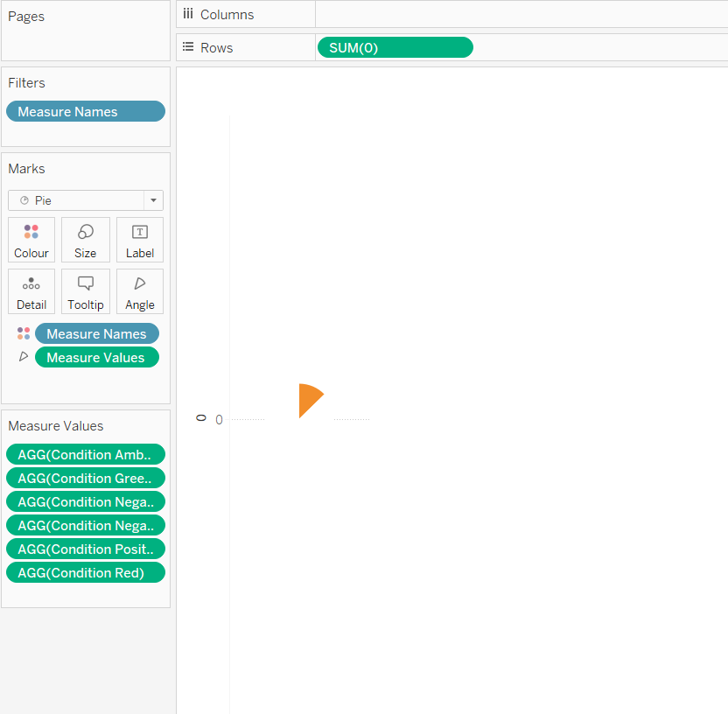Click the dropdown arrow on mark type selector

[x=153, y=200]
